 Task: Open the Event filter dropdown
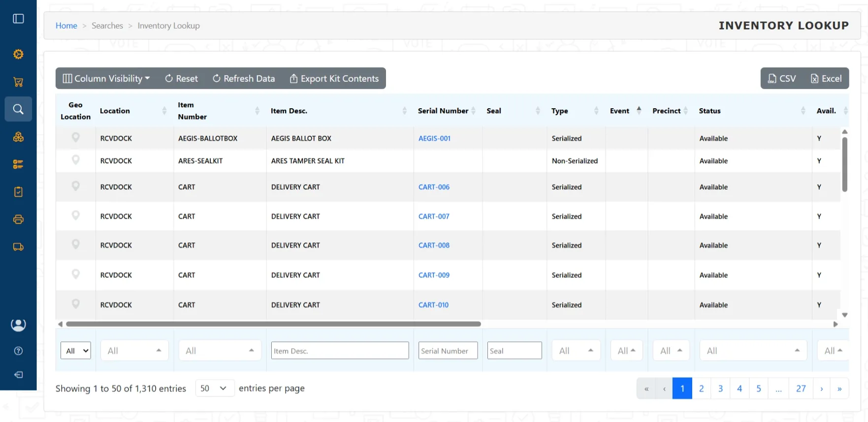pyautogui.click(x=627, y=351)
